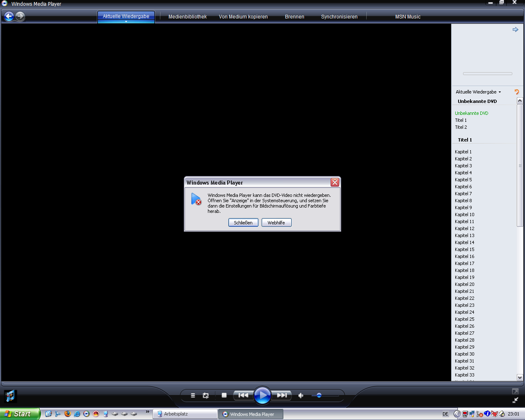Select Kapitel 33
This screenshot has width=525, height=420.
[x=464, y=375]
